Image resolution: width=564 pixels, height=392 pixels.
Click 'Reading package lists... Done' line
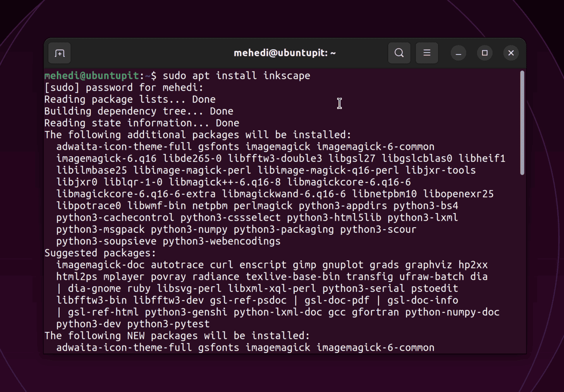point(130,100)
